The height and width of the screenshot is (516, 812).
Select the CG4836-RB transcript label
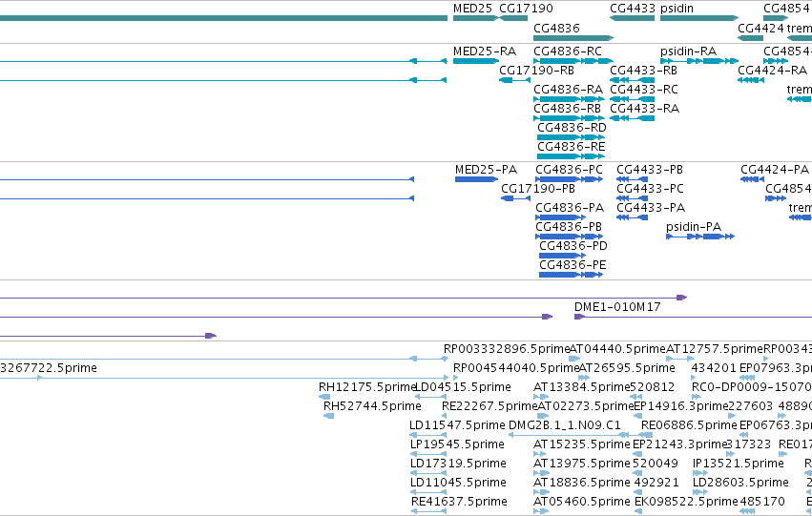pos(567,109)
